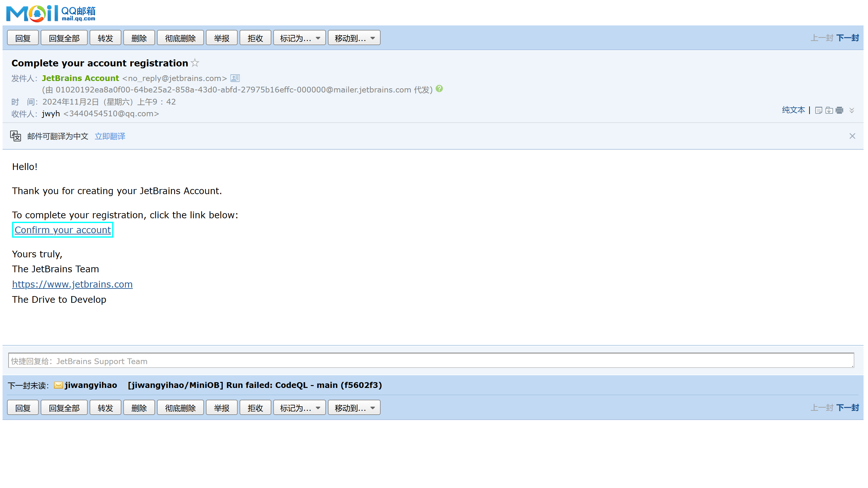Viewport: 868px width, 488px height.
Task: Open the top 移动到… dropdown
Action: (354, 38)
